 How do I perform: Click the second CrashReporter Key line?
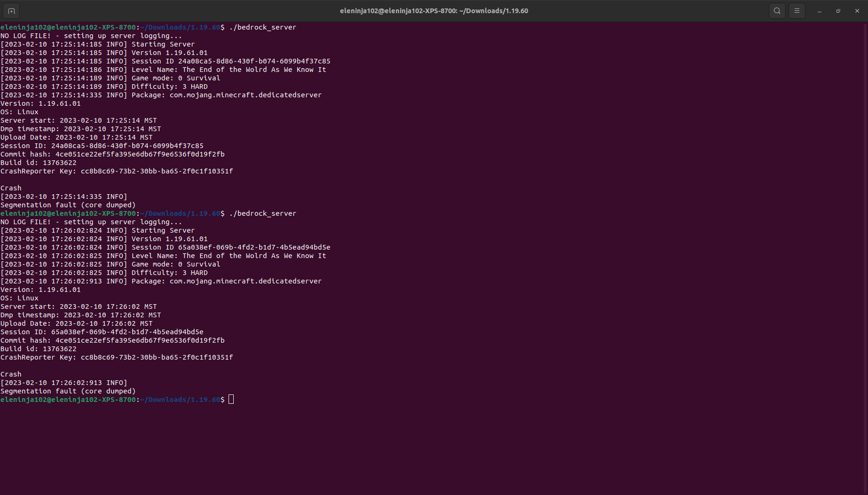(117, 357)
